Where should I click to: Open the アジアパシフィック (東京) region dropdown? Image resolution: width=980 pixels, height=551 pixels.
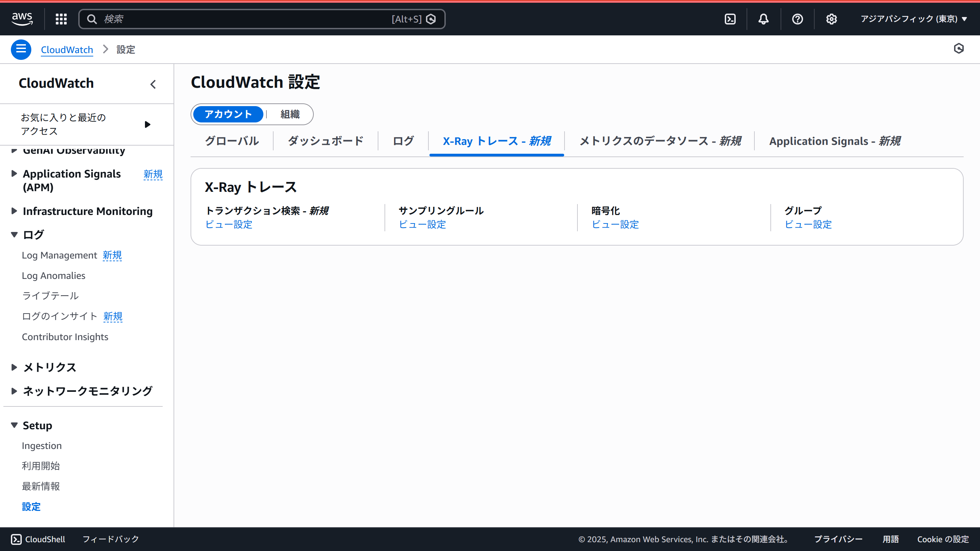(913, 19)
